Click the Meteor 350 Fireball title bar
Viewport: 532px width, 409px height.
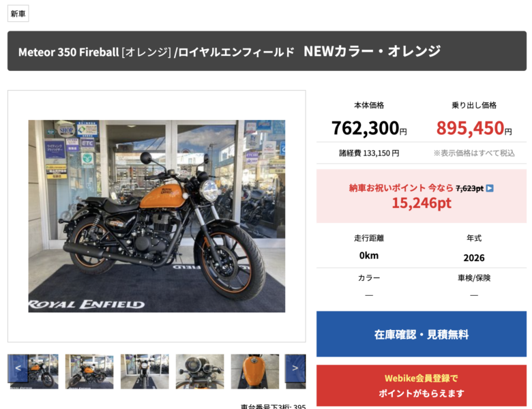[x=267, y=51]
